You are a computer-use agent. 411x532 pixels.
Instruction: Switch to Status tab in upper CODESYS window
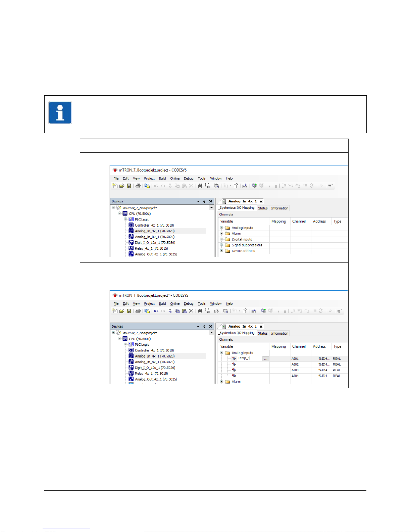263,208
